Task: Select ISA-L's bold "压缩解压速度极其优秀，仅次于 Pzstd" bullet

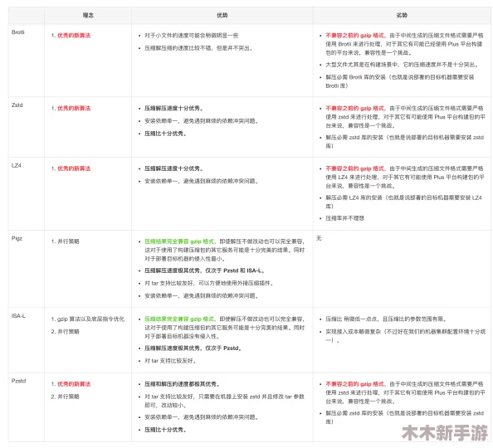Action: [193, 348]
